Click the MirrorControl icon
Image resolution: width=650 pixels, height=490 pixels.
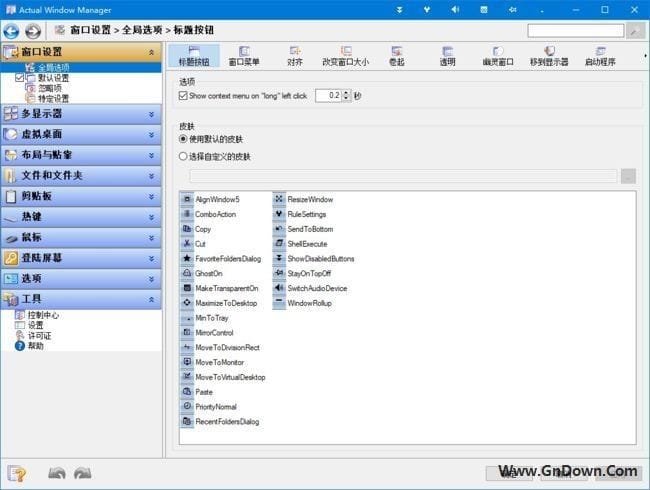(187, 332)
